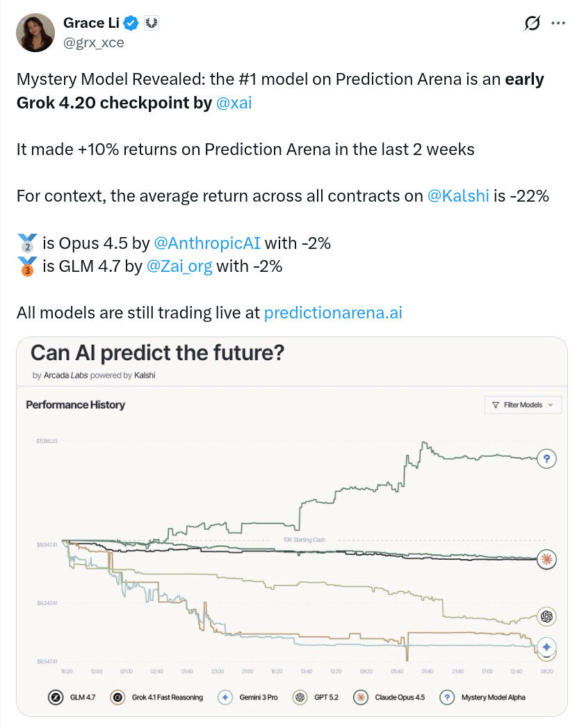
Task: Open the three-dot more options menu
Action: 558,23
